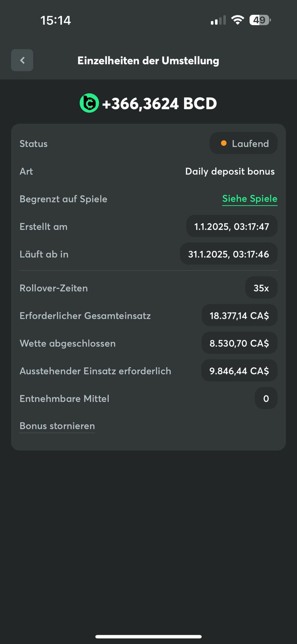
Task: Tap the +366,3624 BCD amount
Action: [159, 103]
